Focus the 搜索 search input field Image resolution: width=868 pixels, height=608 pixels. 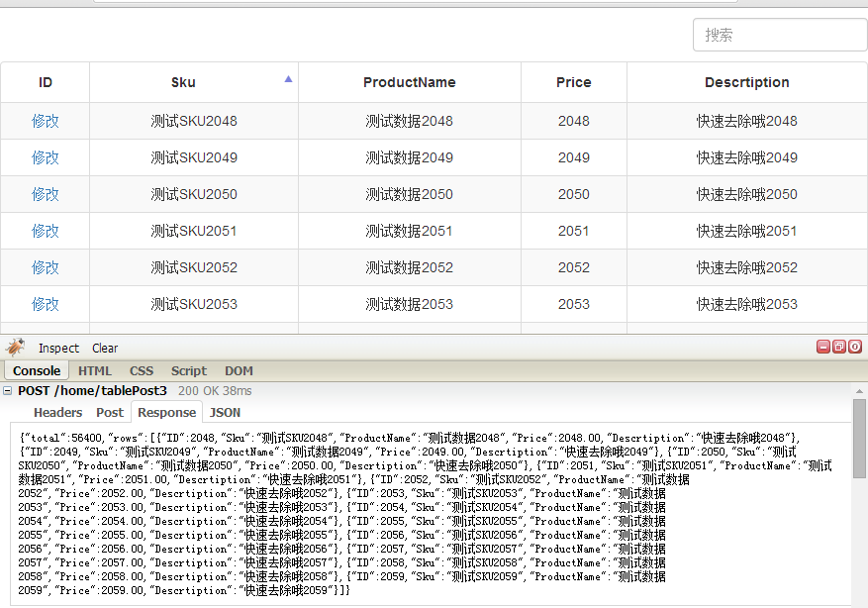(780, 35)
